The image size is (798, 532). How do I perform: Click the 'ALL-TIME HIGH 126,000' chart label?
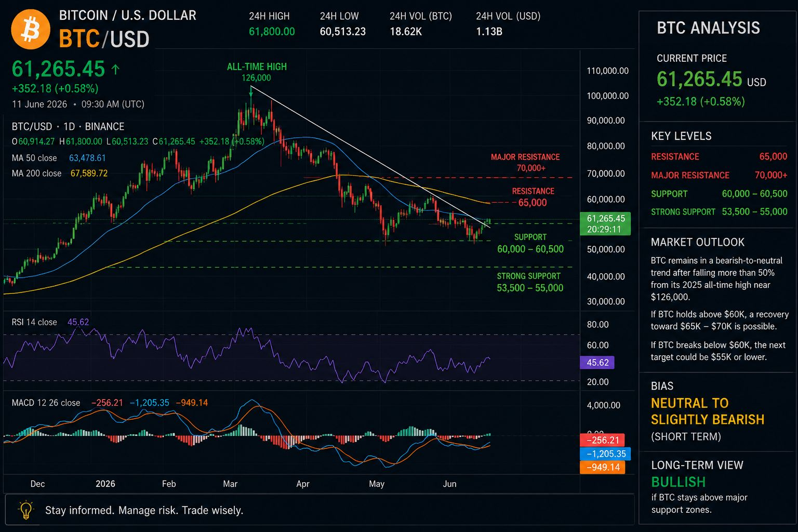click(x=257, y=72)
